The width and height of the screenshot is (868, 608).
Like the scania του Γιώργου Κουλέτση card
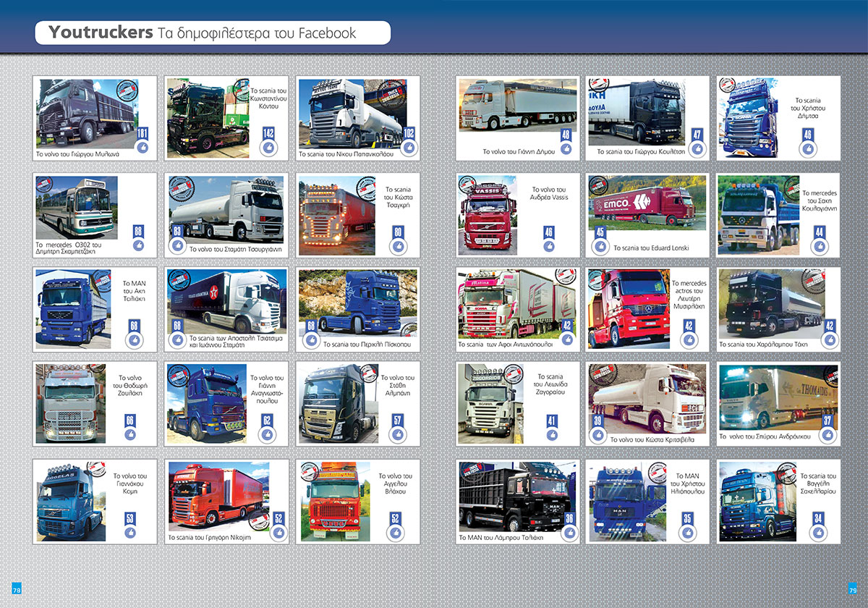coord(698,148)
